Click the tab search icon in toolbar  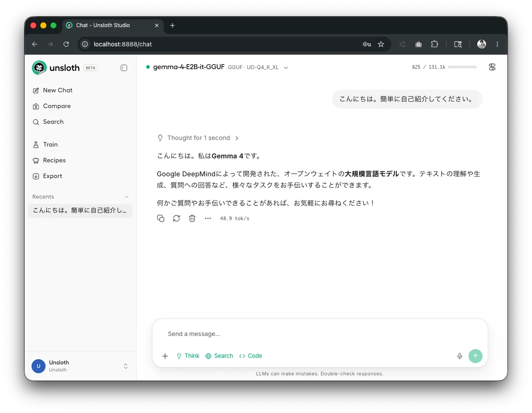coord(458,44)
